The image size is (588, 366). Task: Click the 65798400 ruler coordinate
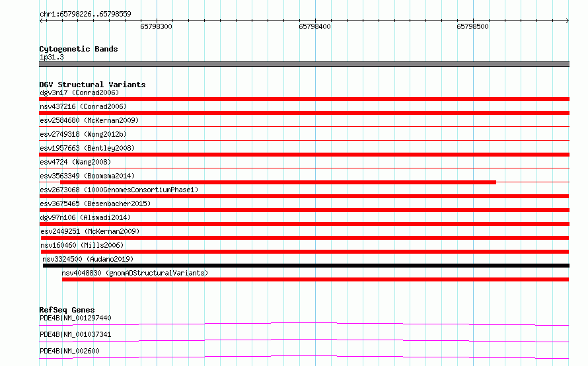(314, 26)
